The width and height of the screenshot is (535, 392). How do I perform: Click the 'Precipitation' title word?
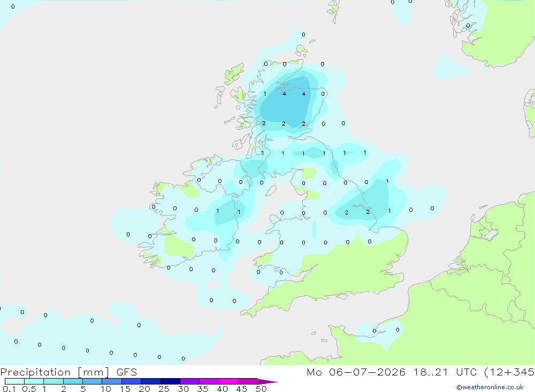click(x=35, y=372)
